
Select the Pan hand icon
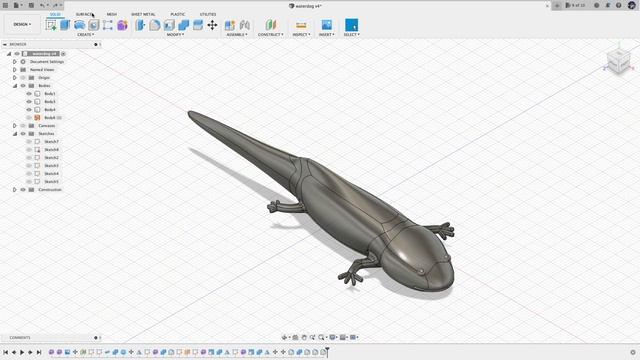pos(304,337)
